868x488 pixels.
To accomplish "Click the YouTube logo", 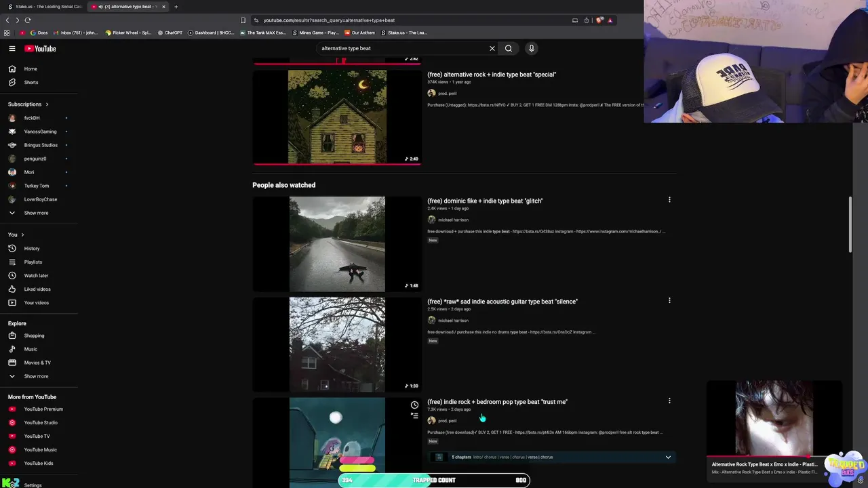I will click(40, 49).
